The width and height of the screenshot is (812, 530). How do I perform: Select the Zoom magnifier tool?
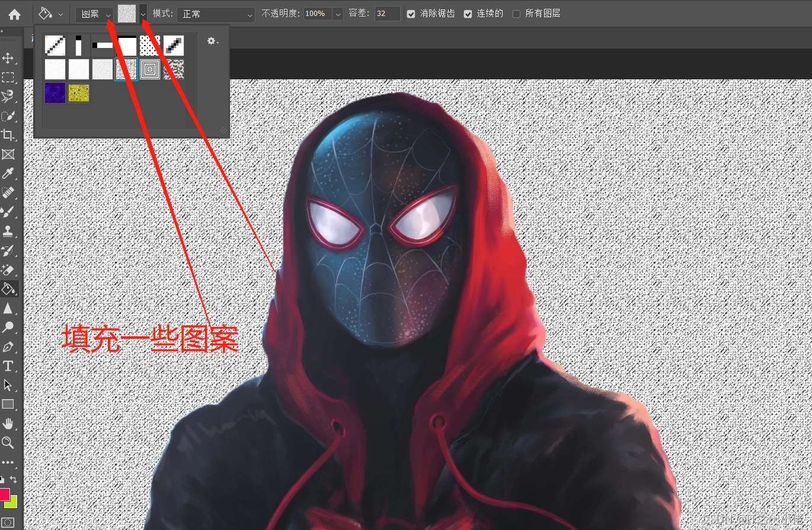[x=8, y=443]
